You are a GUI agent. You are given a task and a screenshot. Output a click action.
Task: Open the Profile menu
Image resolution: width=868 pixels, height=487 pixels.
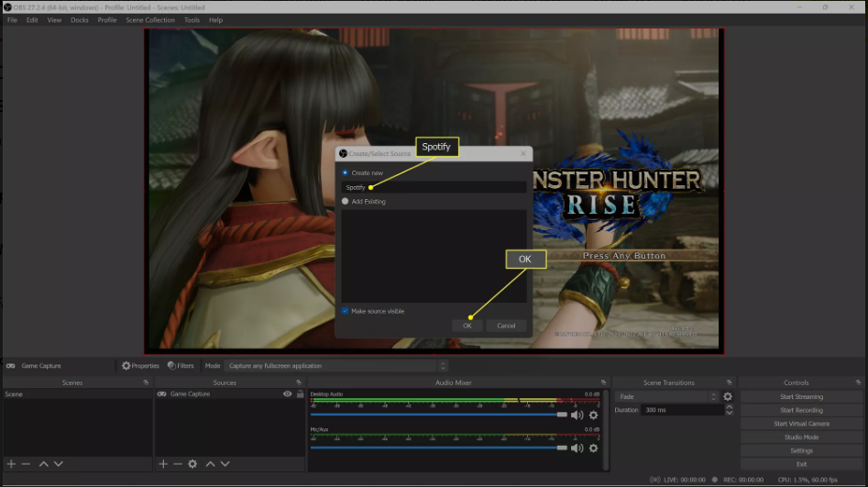tap(107, 20)
